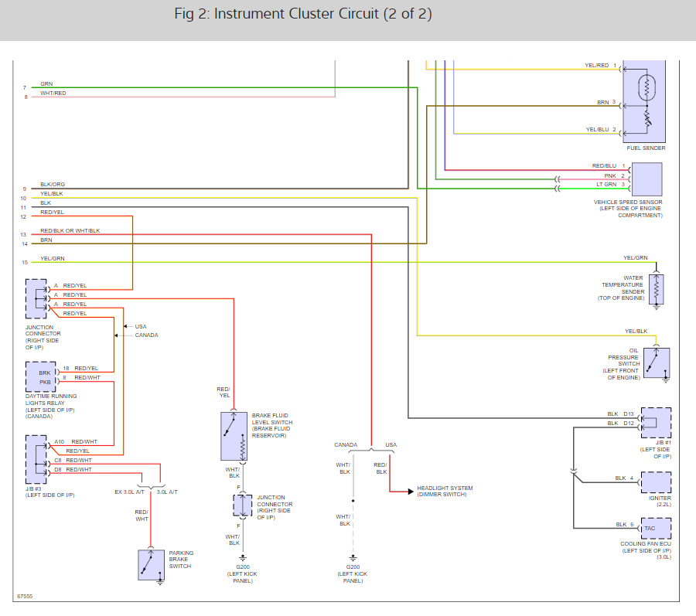Screen dimensions: 696x616
Task: Click the Brake Fluid Level Switch symbol
Action: pyautogui.click(x=234, y=437)
